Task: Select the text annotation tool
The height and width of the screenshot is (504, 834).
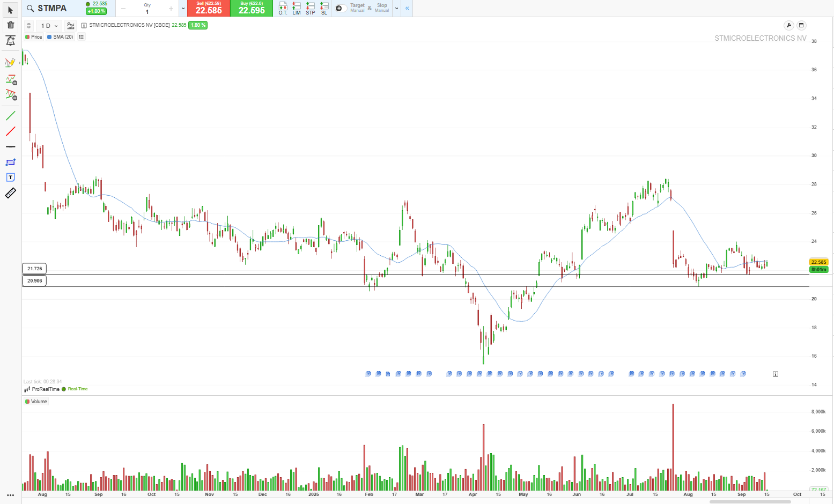Action: (x=10, y=177)
